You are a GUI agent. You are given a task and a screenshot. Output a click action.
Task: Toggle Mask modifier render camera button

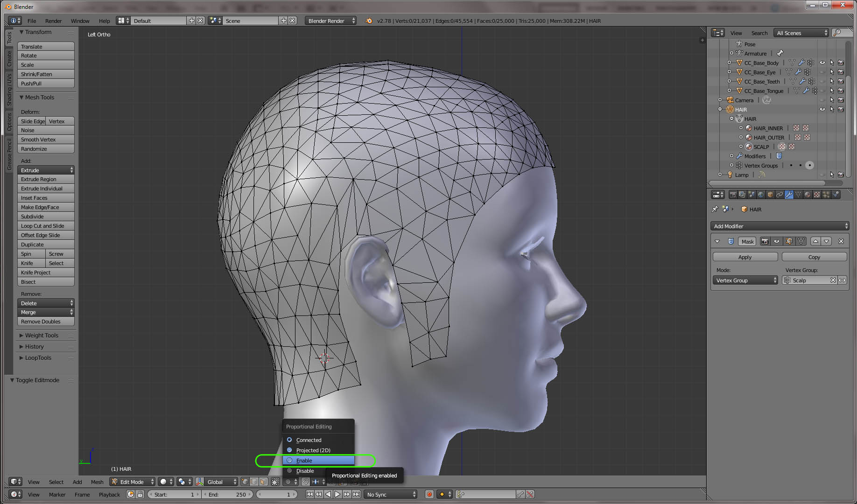coord(765,241)
